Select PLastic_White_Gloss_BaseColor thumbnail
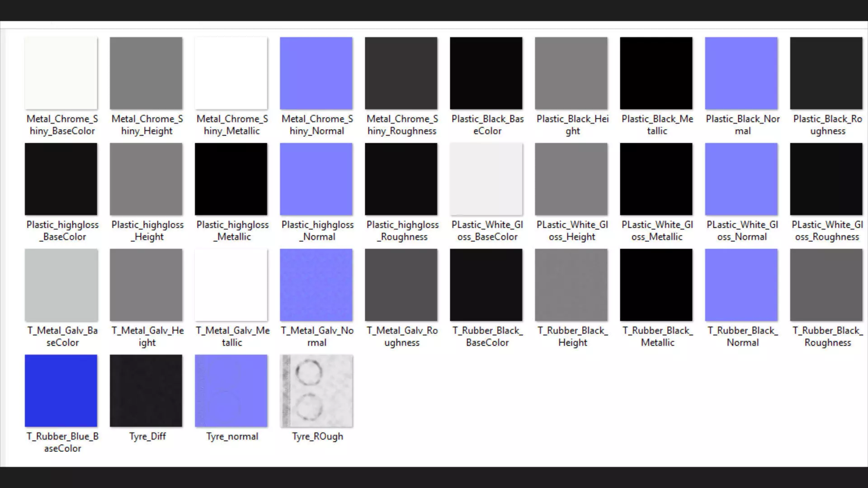 486,179
